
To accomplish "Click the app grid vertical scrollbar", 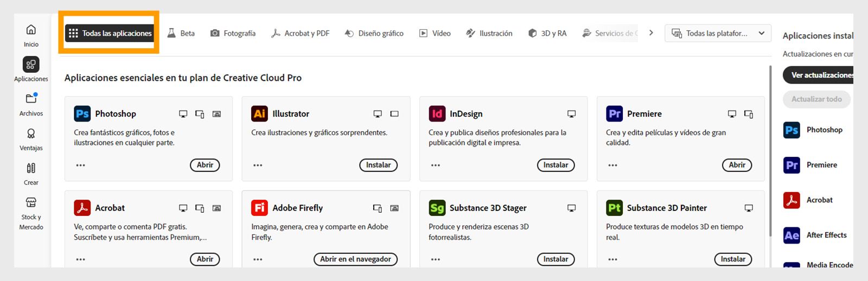I will click(770, 151).
